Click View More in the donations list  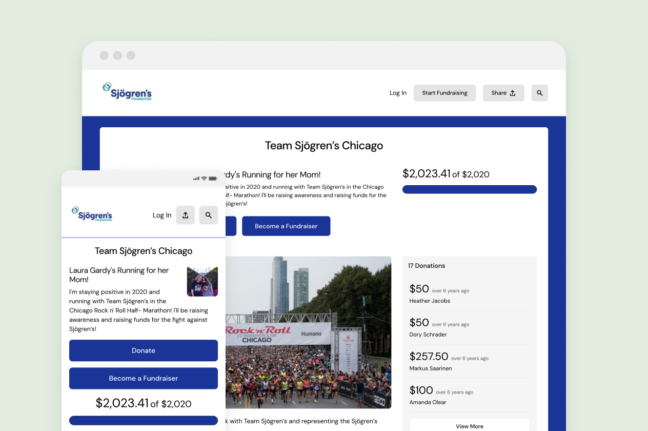click(x=469, y=426)
